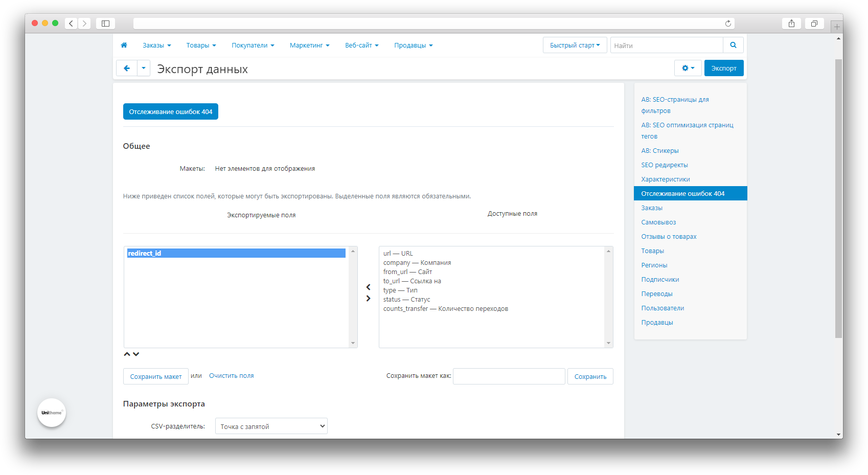Focus the Найти search field

pyautogui.click(x=667, y=45)
